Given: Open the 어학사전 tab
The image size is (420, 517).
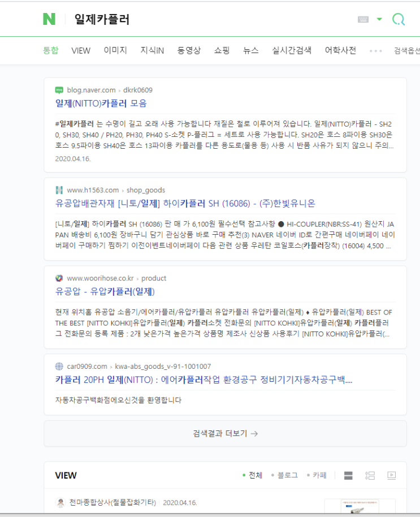Looking at the screenshot, I should coord(341,50).
